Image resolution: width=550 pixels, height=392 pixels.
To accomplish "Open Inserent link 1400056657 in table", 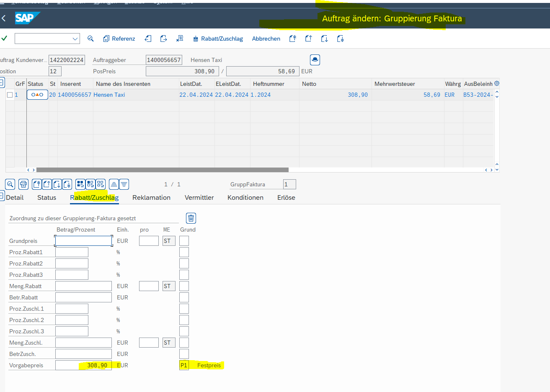I will pyautogui.click(x=75, y=95).
